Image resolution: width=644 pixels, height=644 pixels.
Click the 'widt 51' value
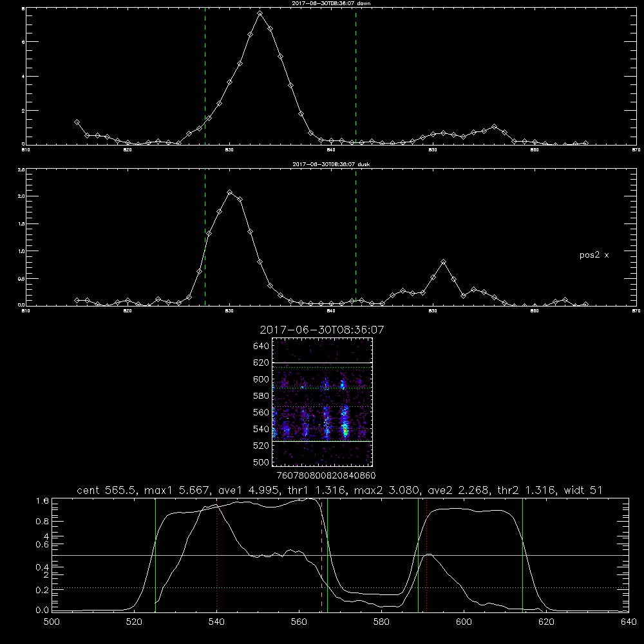pos(583,490)
